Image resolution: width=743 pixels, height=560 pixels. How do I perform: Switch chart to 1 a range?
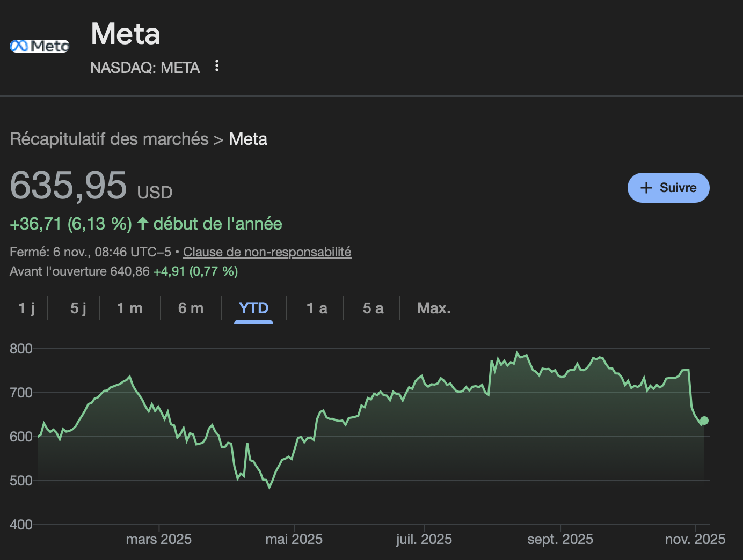317,308
